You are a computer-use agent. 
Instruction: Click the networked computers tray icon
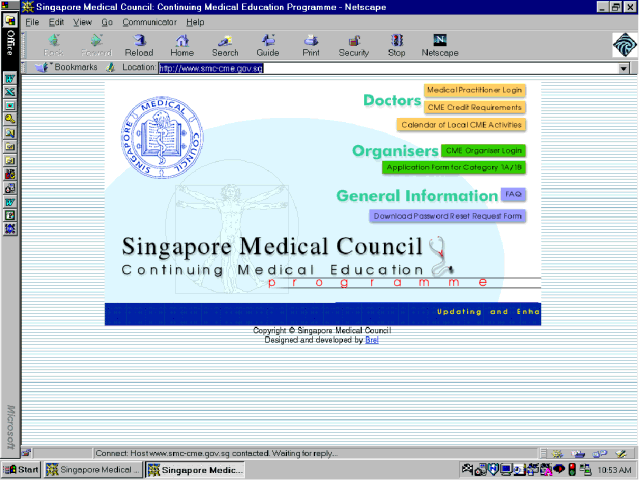585,470
